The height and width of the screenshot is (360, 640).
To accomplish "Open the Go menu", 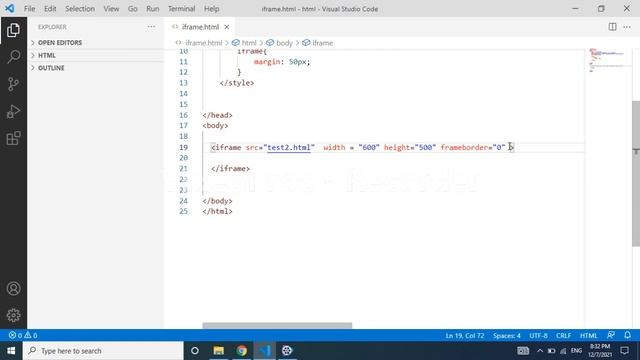I will 133,9.
